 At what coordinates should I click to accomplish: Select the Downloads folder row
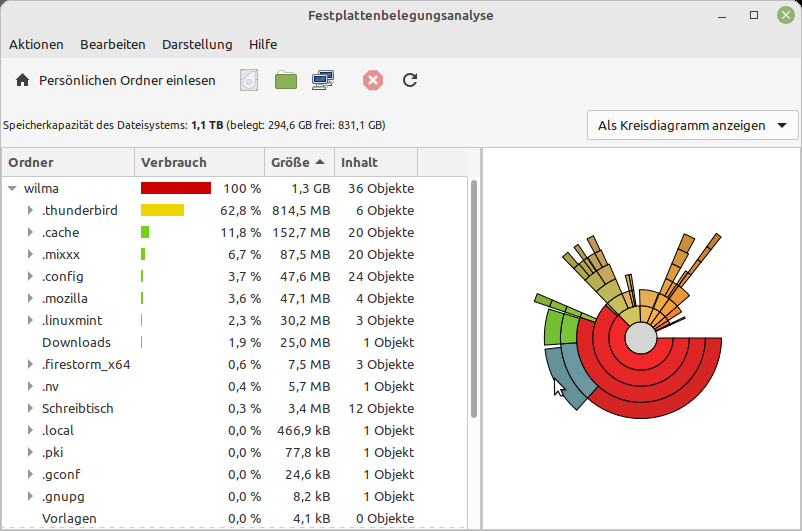point(76,343)
